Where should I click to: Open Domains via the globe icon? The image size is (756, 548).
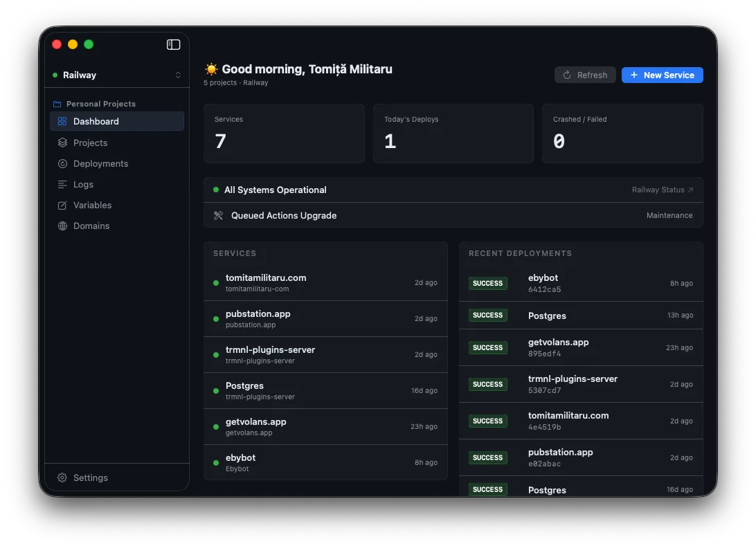(61, 226)
